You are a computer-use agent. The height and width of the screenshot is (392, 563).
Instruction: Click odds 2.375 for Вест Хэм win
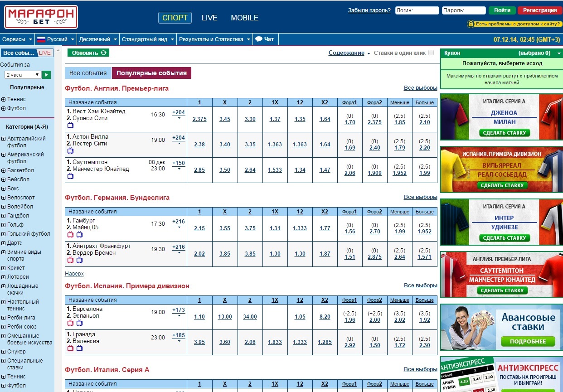[199, 119]
